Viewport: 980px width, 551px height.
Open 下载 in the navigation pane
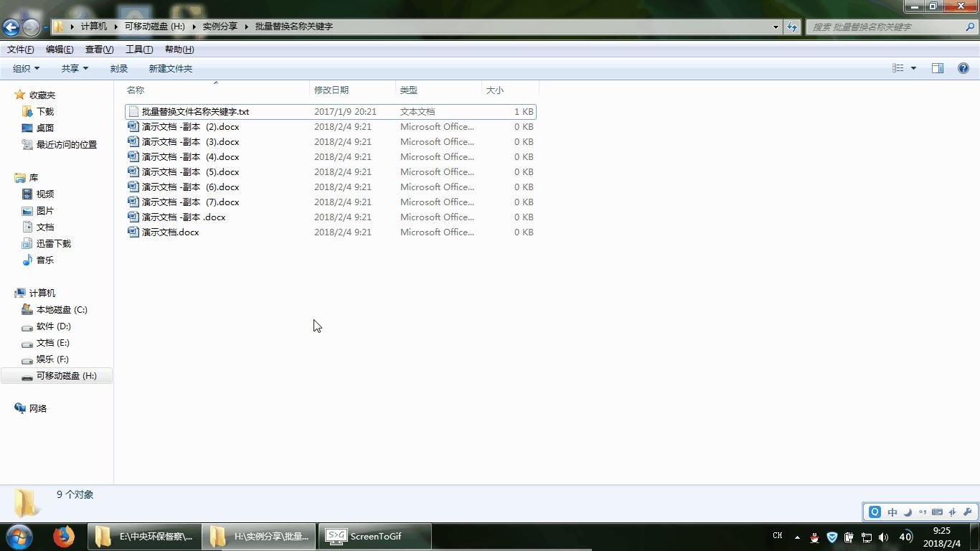pyautogui.click(x=45, y=111)
